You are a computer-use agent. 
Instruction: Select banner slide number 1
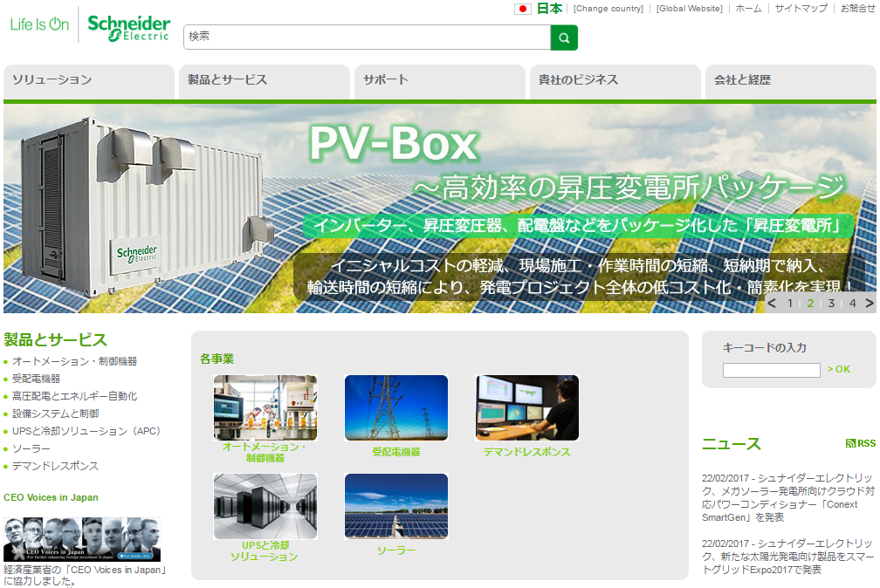[x=790, y=304]
